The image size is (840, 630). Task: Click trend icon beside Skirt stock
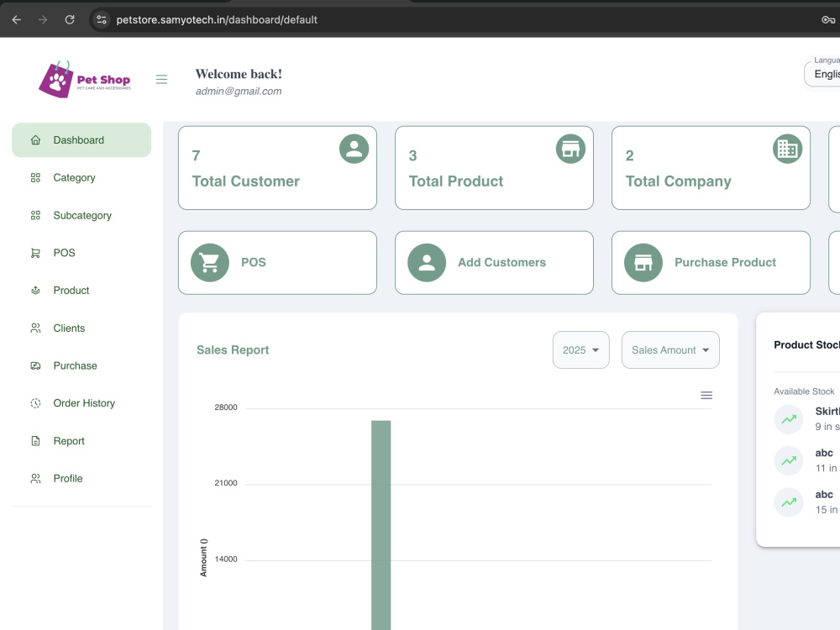tap(789, 419)
